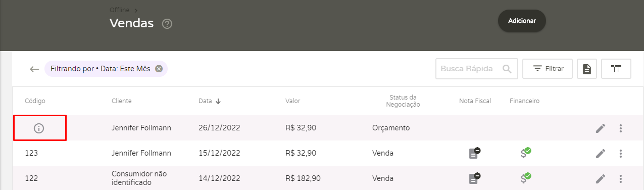Sort by the Data column header

[x=210, y=101]
